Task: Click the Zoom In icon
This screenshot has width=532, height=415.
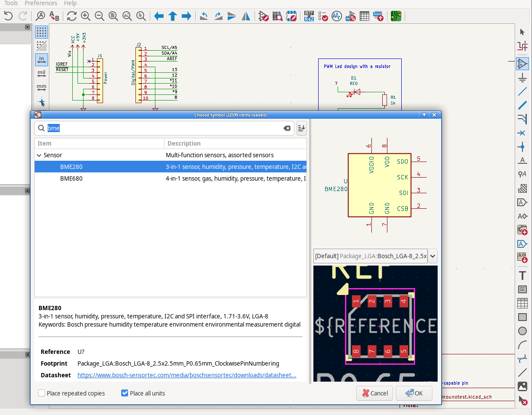Action: tap(86, 16)
